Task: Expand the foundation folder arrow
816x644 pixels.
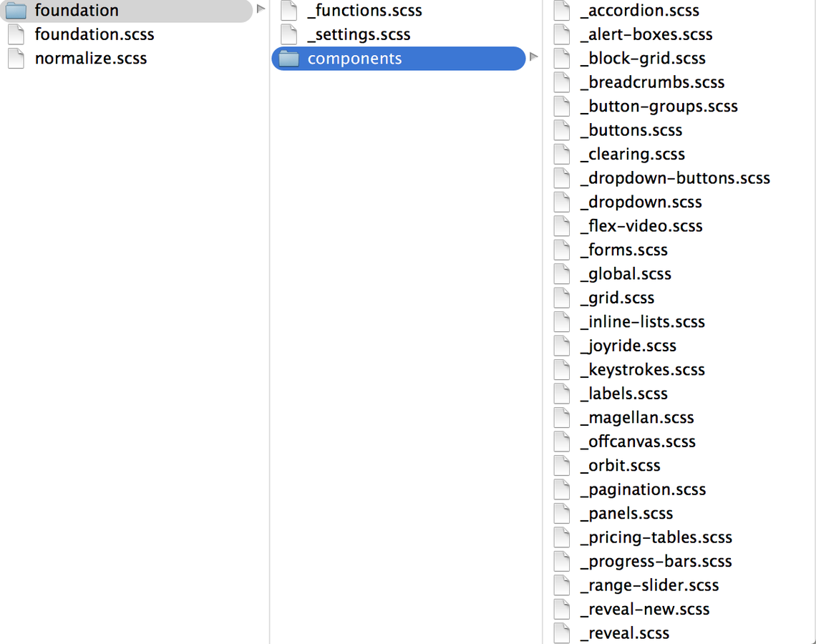Action: (x=261, y=9)
